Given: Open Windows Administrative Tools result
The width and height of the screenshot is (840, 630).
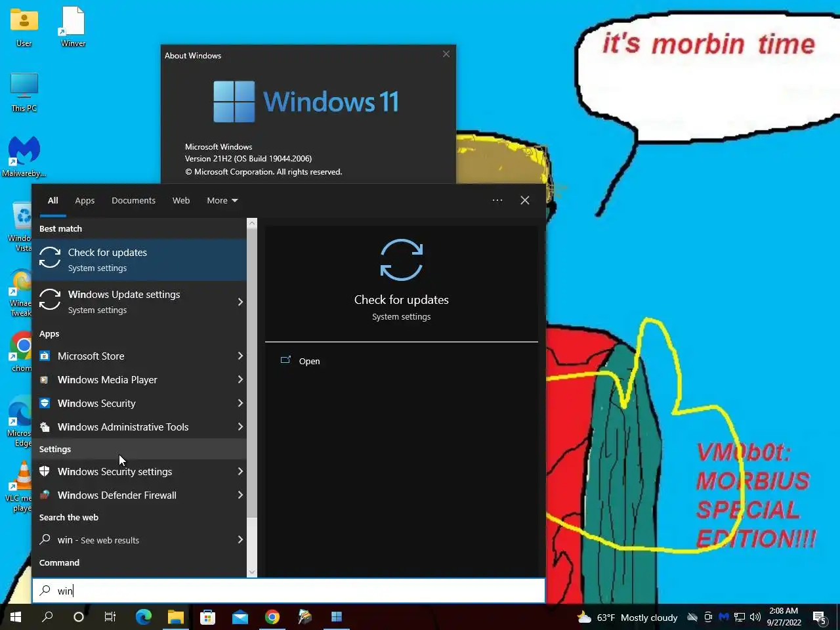Looking at the screenshot, I should pyautogui.click(x=131, y=427).
